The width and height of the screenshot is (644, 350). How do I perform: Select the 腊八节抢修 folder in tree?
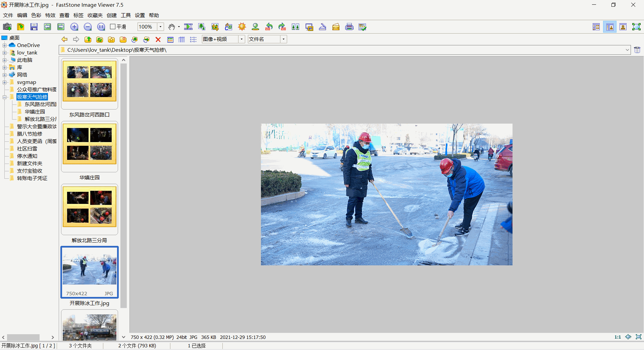[30, 134]
